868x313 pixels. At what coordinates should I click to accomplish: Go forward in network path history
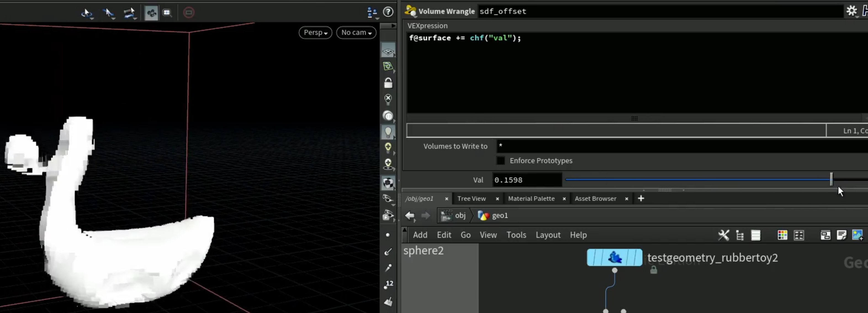(x=425, y=215)
